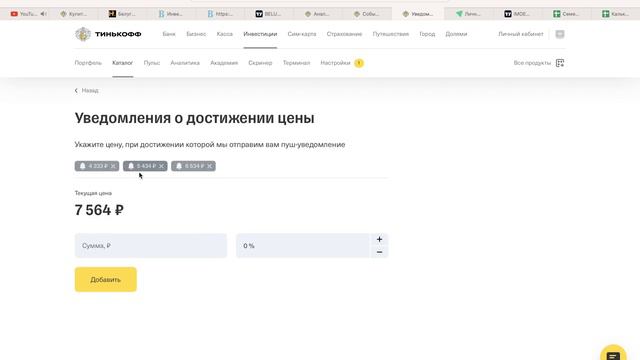The height and width of the screenshot is (360, 640).
Task: Switch to the BELU... browser tab
Action: click(269, 14)
